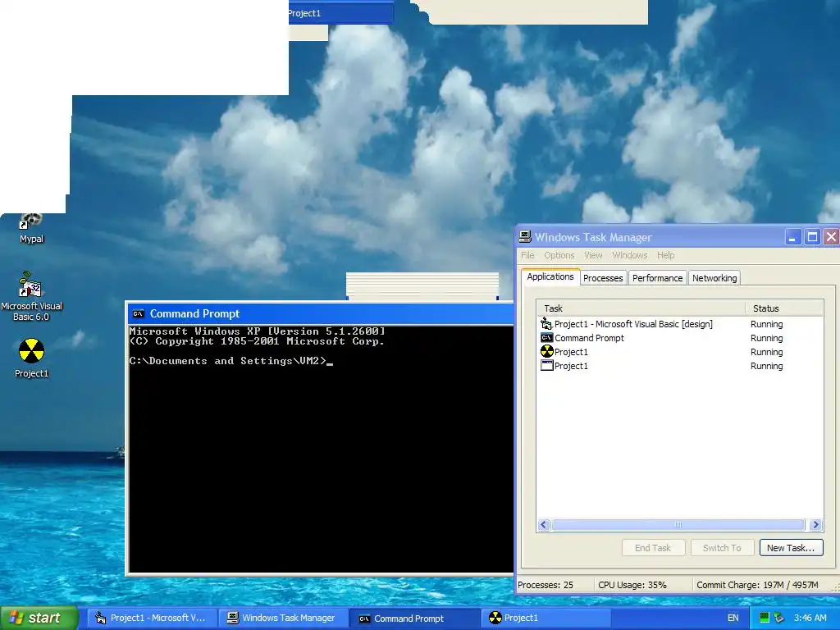The width and height of the screenshot is (840, 630).
Task: Click the Command Prompt title bar
Action: pyautogui.click(x=320, y=314)
